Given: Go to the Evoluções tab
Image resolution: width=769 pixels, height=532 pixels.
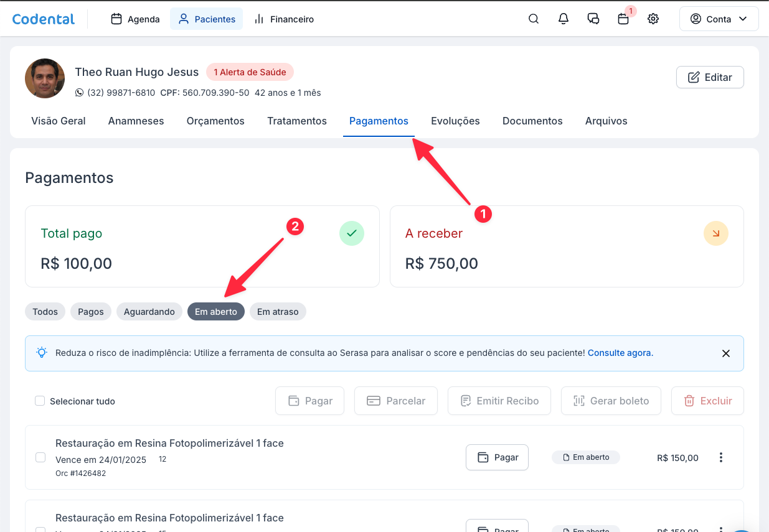Looking at the screenshot, I should point(455,121).
